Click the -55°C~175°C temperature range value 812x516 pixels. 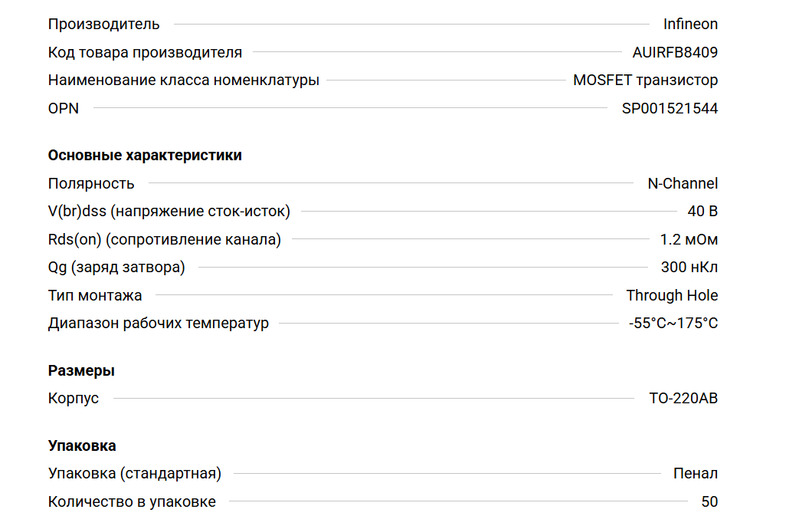pos(673,323)
